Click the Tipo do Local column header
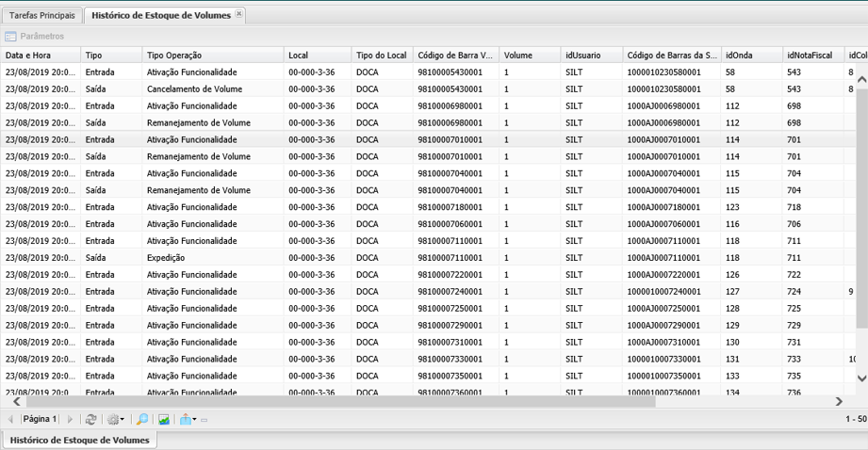The height and width of the screenshot is (450, 868). [x=382, y=56]
